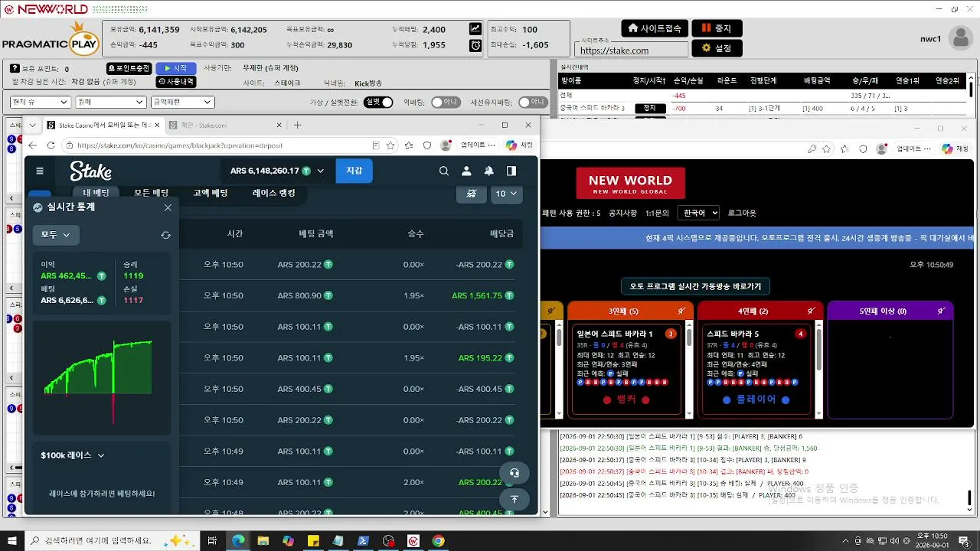The width and height of the screenshot is (980, 551).
Task: Click 사이트주소 URL field
Action: coord(631,51)
